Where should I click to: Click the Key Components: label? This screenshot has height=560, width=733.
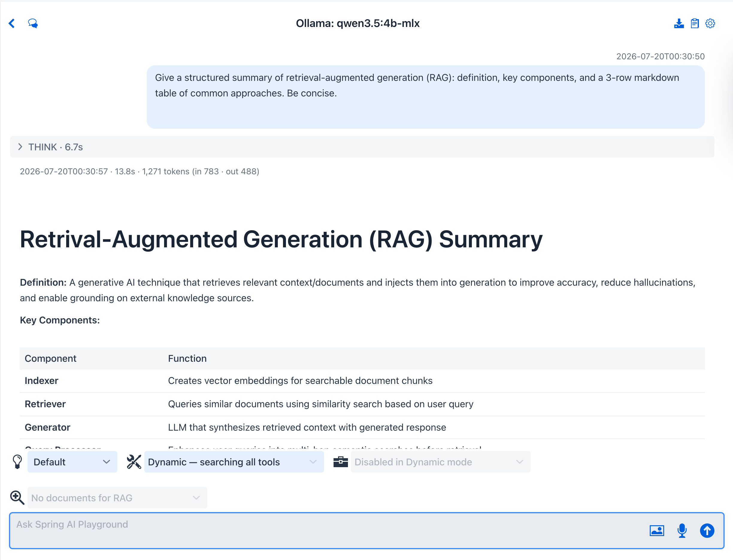pyautogui.click(x=60, y=320)
